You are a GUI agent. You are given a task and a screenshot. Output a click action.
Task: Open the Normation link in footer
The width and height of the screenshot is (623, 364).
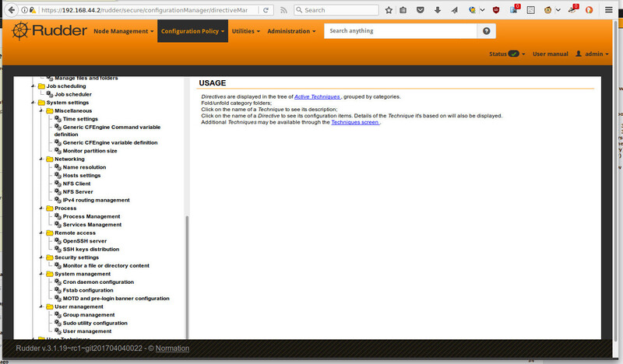[x=172, y=348]
